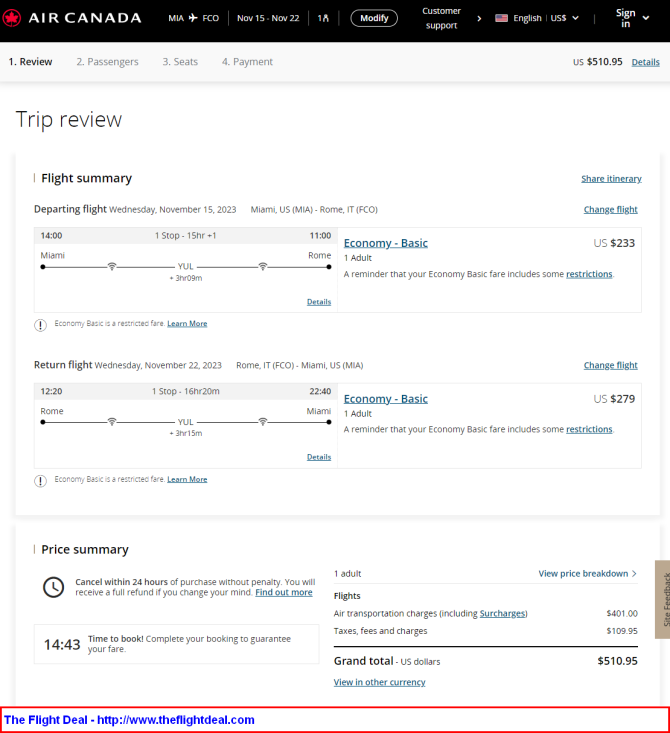670x733 pixels.
Task: Click the YUL stop on departing flight
Action: (186, 266)
